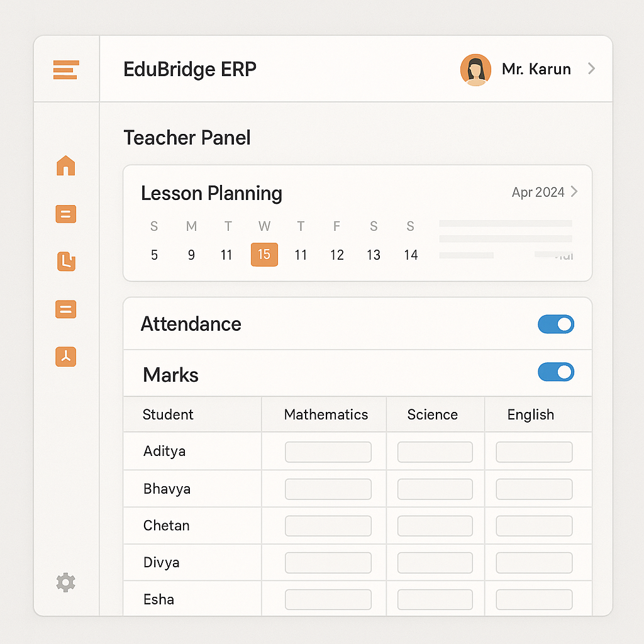Viewport: 644px width, 644px height.
Task: Click the Teacher Panel heading
Action: point(187,138)
